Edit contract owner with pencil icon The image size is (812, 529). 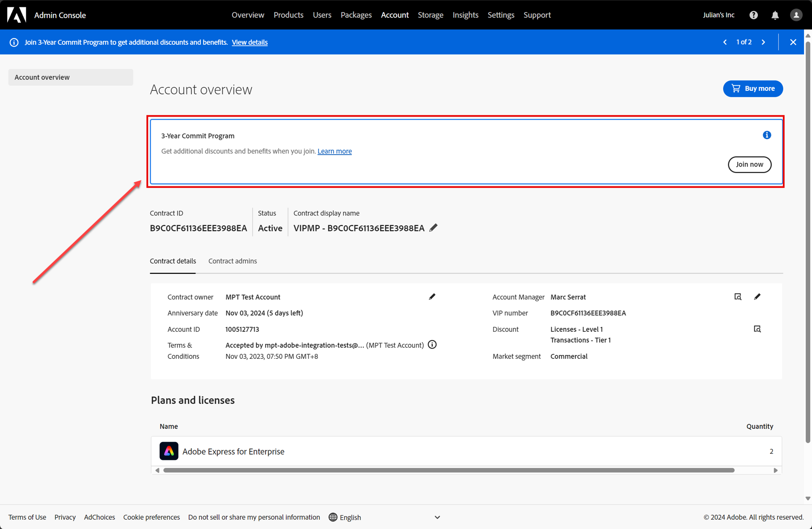[x=432, y=297]
